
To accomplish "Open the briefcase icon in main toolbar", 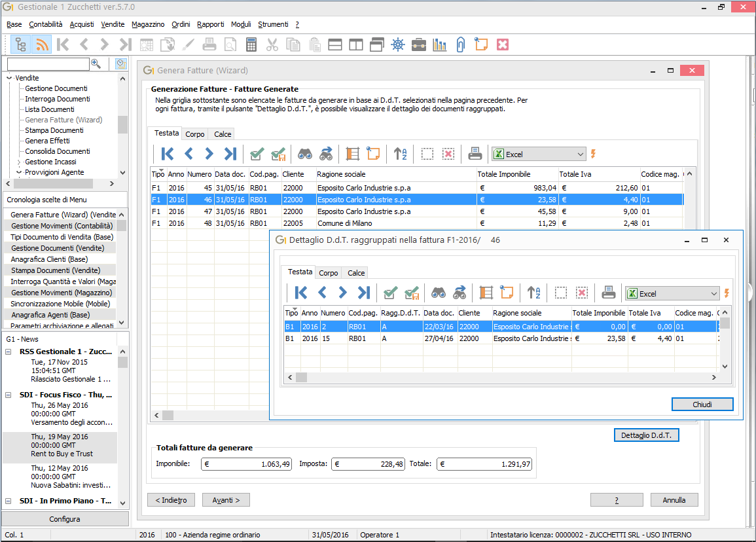I will 418,45.
